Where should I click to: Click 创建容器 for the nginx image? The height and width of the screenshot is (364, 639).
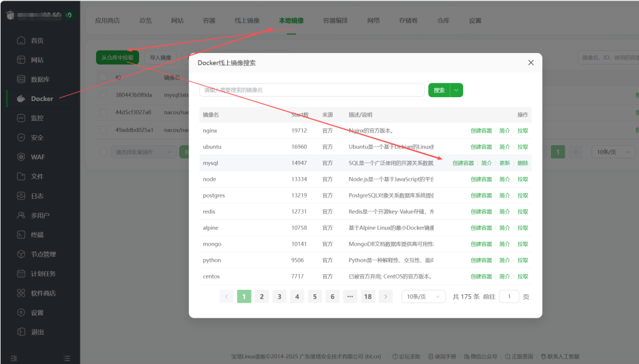pos(481,131)
